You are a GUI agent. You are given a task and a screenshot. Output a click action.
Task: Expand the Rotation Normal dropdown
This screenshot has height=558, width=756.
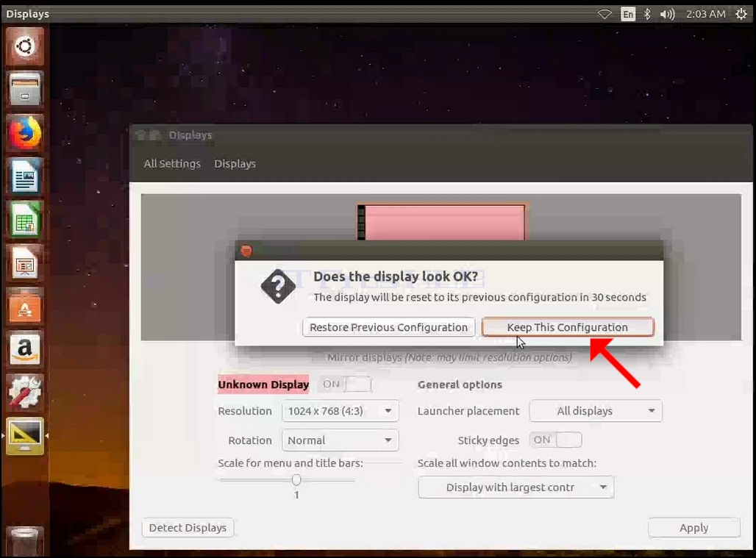[340, 440]
